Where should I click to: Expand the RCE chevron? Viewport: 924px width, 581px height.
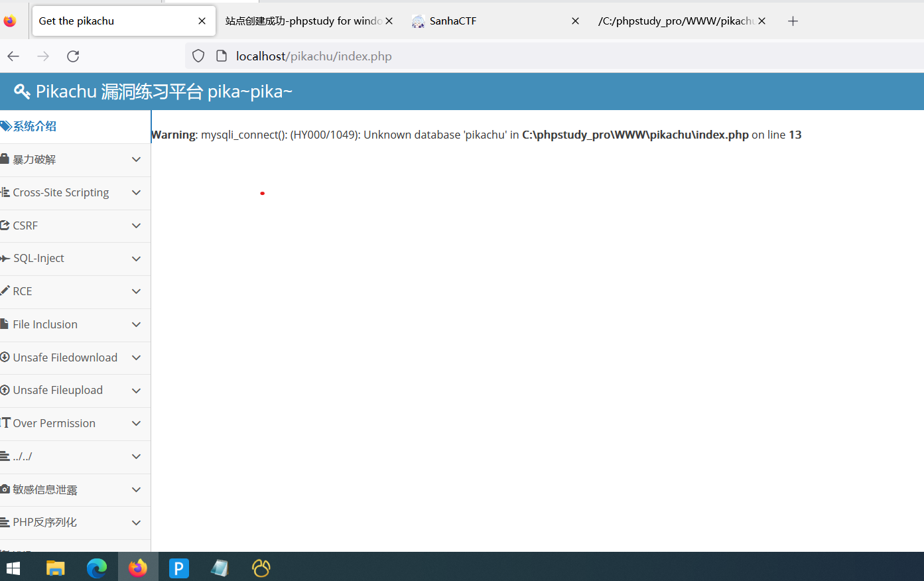[136, 291]
